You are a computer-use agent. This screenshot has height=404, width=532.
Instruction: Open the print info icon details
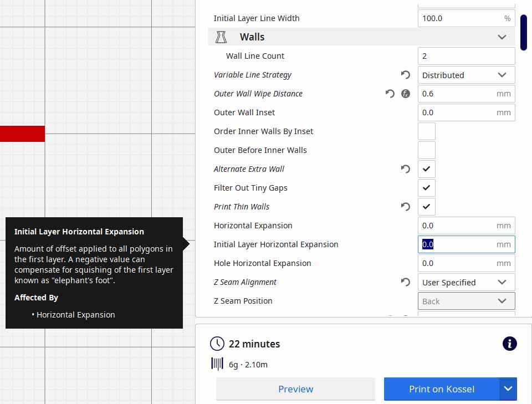(509, 344)
